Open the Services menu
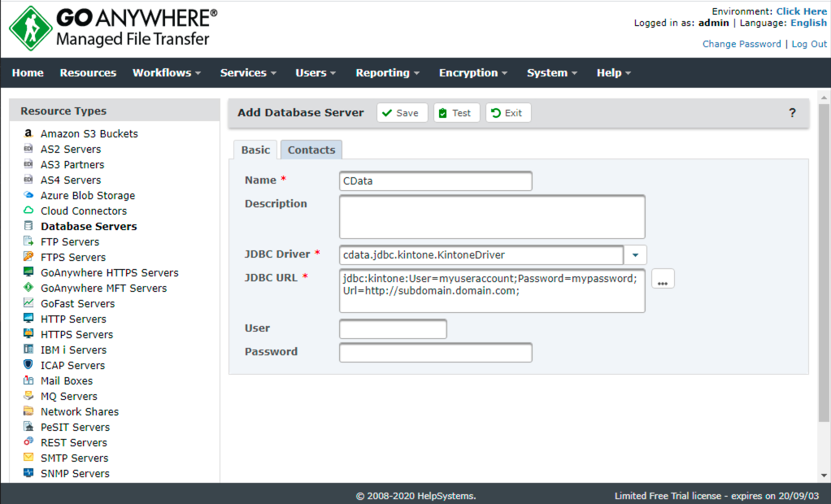 click(248, 72)
